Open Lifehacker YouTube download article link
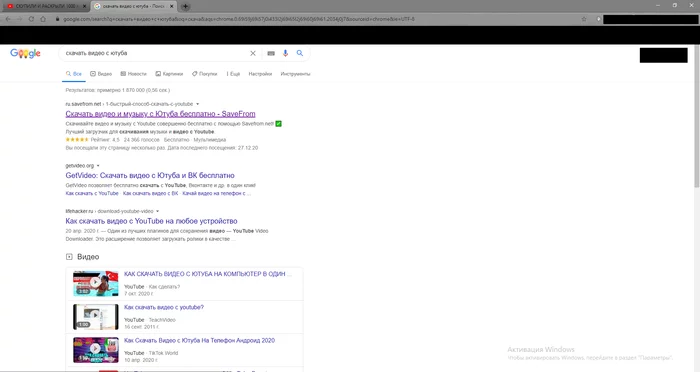700x372 pixels. coord(151,221)
